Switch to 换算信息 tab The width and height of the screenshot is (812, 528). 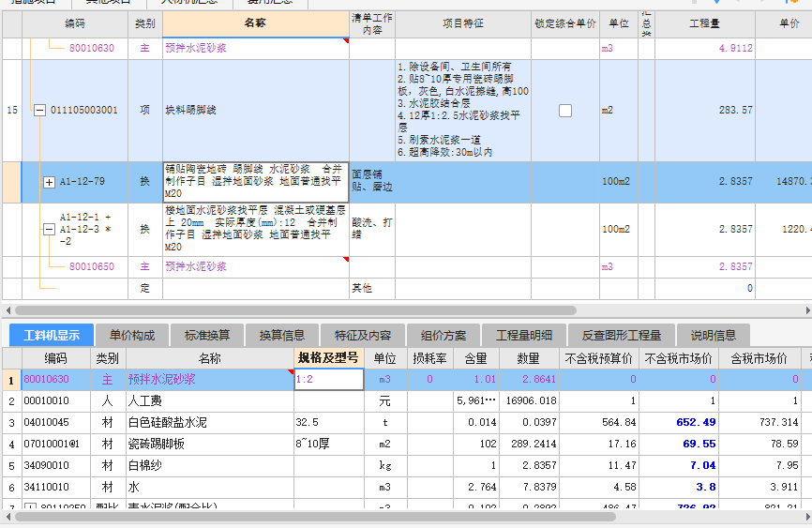(x=282, y=335)
